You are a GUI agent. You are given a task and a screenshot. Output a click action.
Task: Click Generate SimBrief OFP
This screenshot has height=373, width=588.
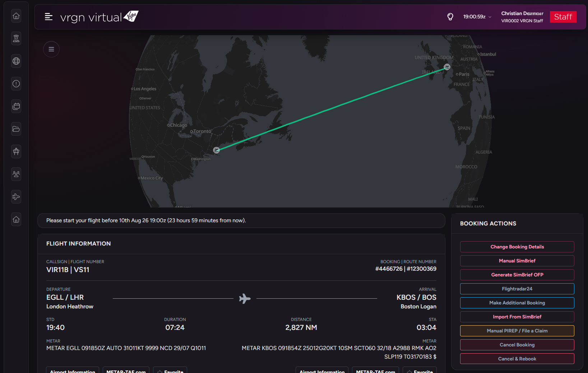coord(517,275)
